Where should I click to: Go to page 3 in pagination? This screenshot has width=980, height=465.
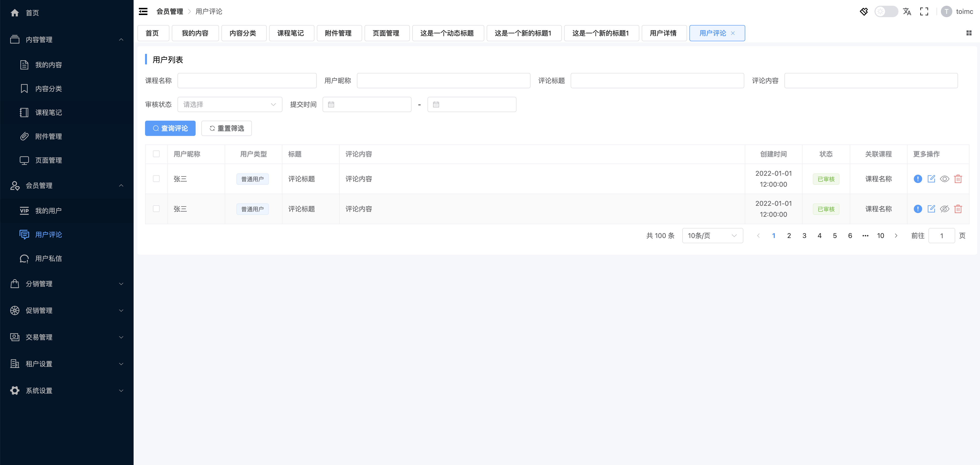804,236
